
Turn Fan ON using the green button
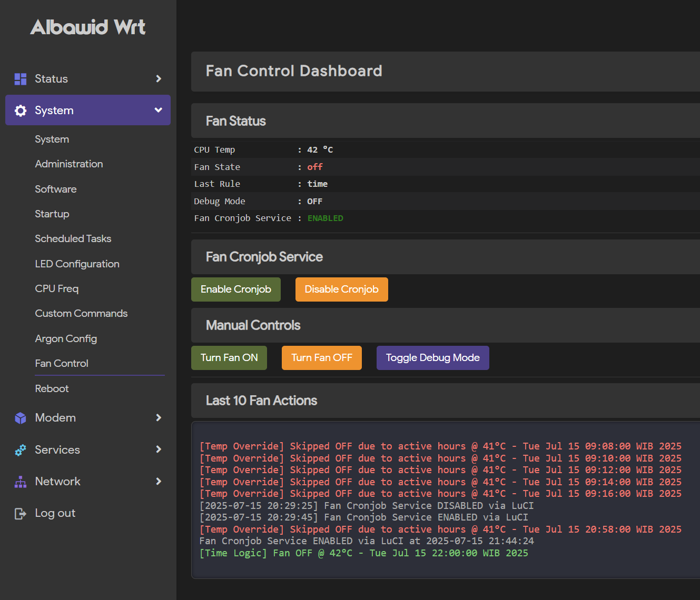[229, 358]
